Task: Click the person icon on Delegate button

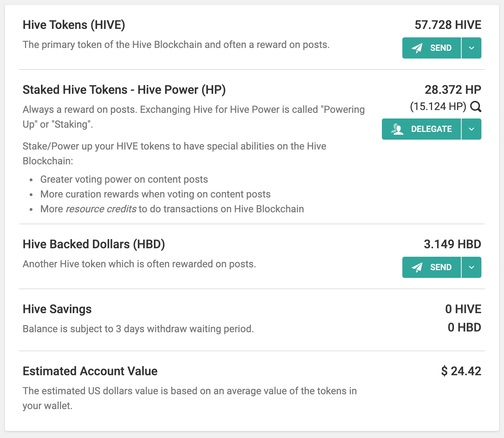Action: [397, 129]
